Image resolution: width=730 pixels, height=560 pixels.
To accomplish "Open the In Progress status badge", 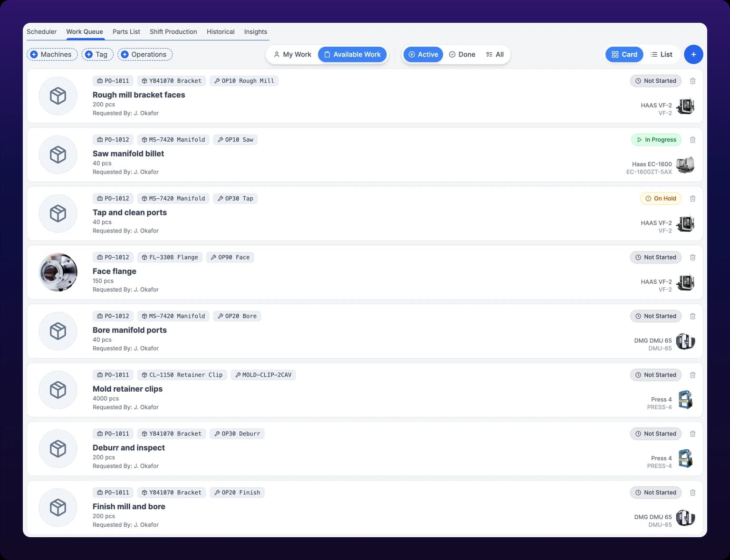I will click(x=656, y=140).
